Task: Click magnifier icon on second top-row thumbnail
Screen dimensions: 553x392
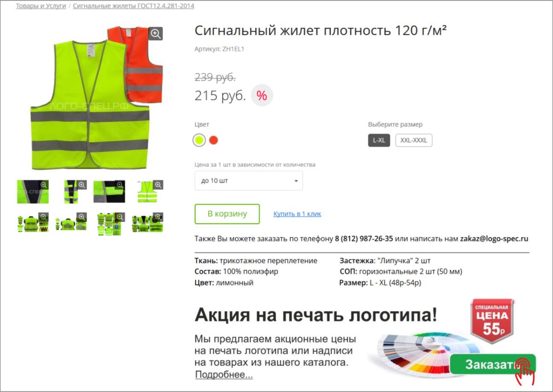Action: [82, 185]
